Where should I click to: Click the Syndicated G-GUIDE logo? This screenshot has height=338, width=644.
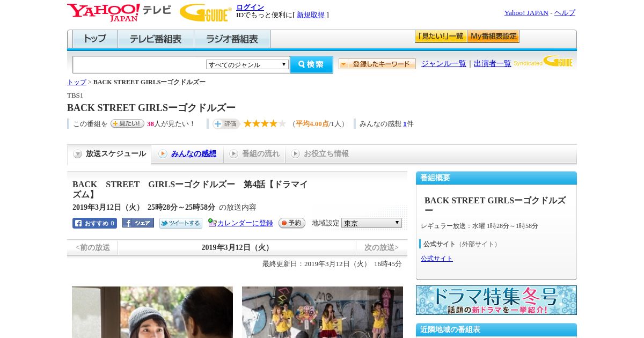[x=543, y=61]
